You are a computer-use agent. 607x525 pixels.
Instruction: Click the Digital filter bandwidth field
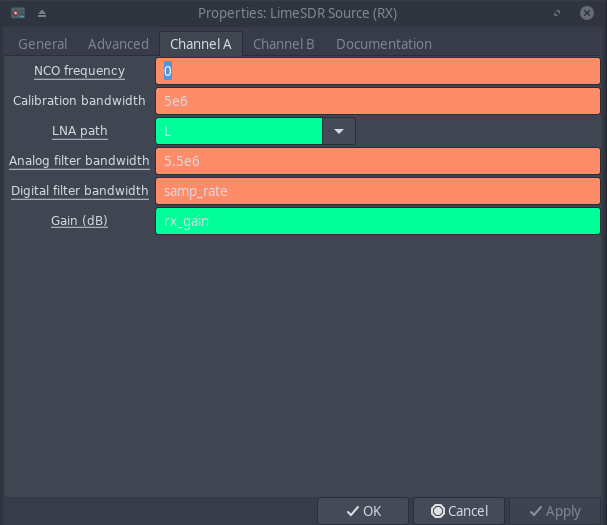pos(378,191)
